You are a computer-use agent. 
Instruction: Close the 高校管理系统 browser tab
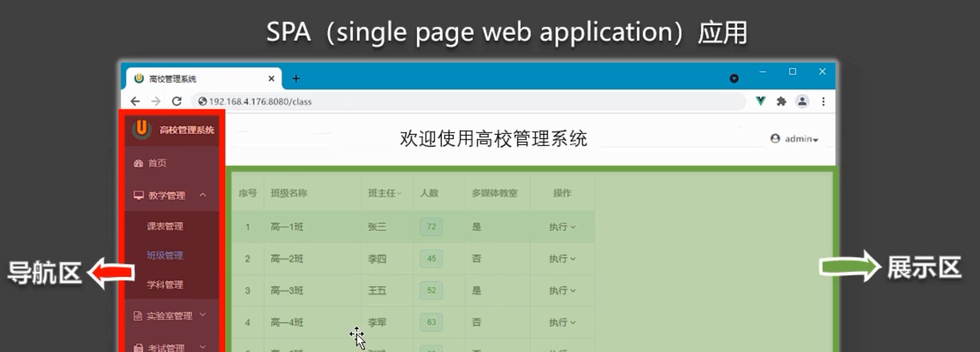click(271, 78)
